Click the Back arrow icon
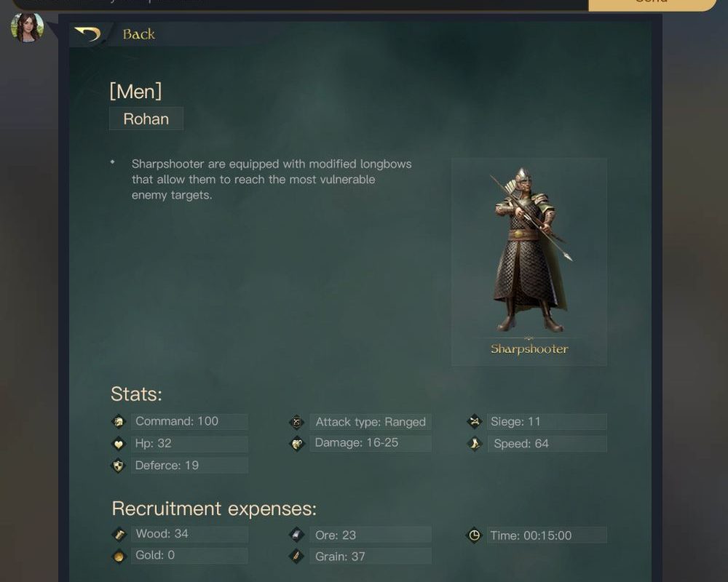This screenshot has height=582, width=728. pyautogui.click(x=88, y=34)
